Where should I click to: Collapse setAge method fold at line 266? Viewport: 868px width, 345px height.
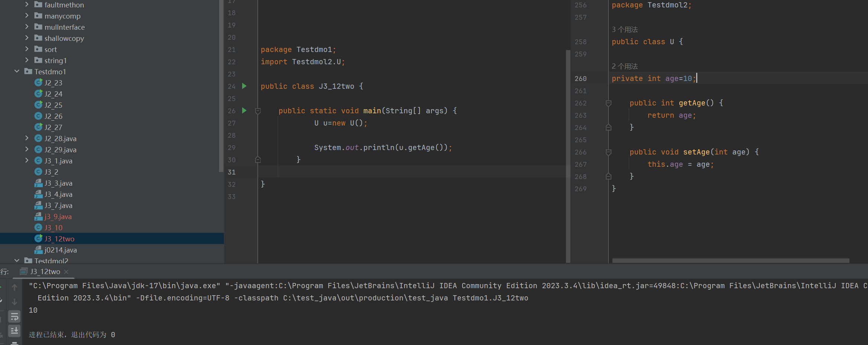(x=608, y=152)
